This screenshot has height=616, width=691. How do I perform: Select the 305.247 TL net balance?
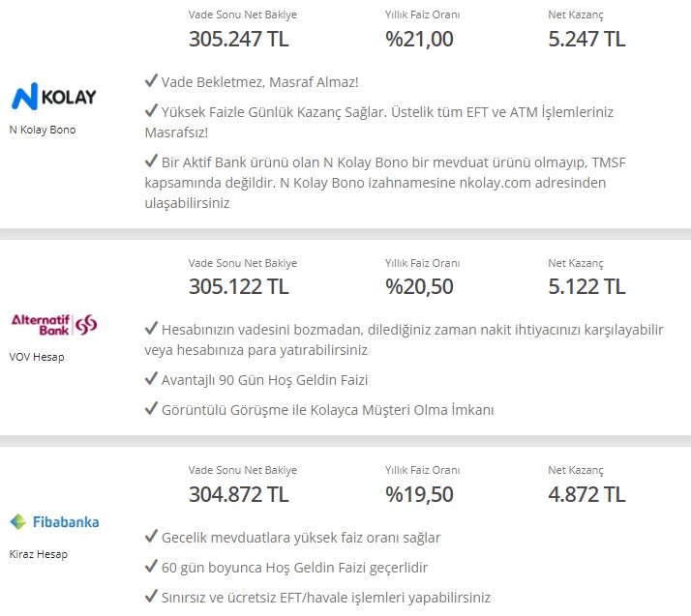tap(238, 39)
